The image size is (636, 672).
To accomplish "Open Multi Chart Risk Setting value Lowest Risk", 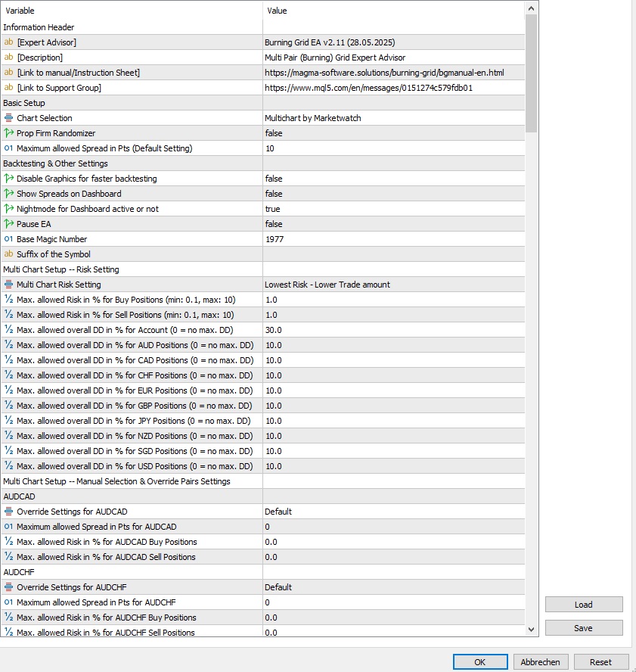I will pos(393,285).
